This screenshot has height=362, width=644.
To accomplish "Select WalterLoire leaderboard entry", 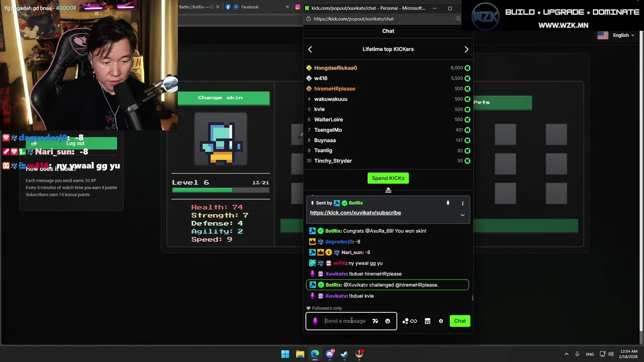I will tap(388, 120).
